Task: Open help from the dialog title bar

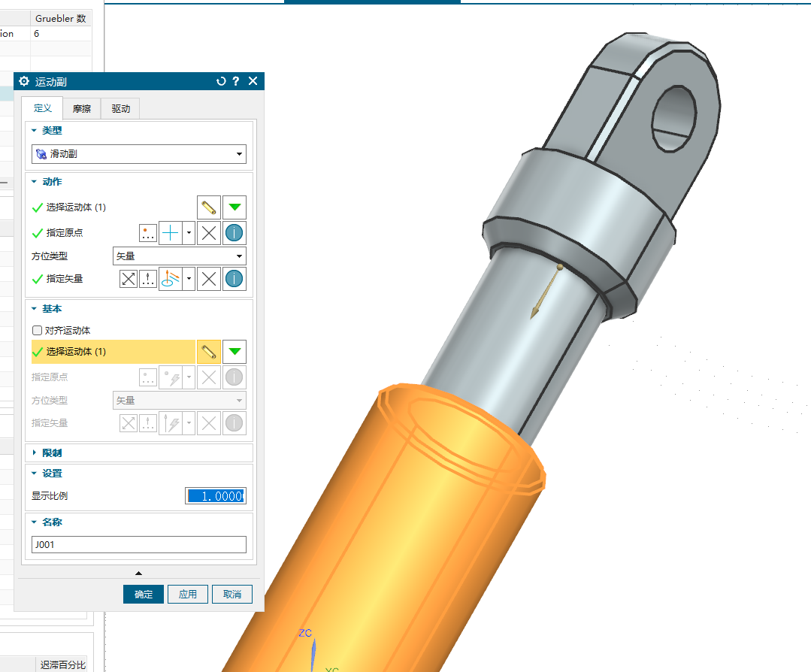Action: 236,81
